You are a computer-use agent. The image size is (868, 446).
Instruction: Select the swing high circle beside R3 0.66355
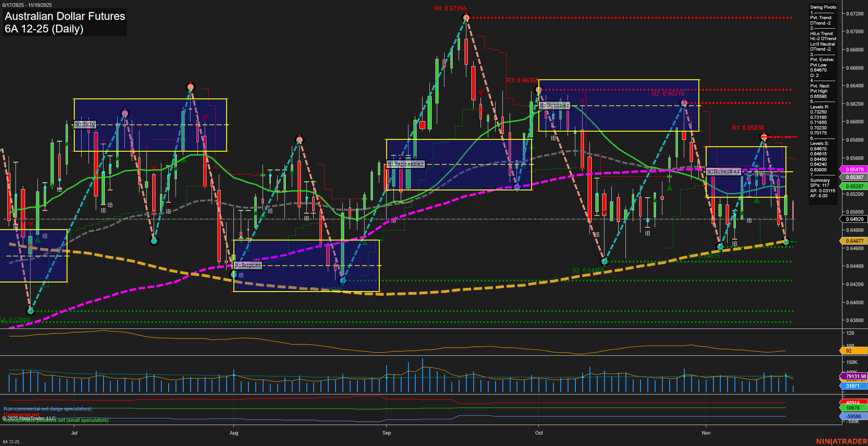click(x=539, y=90)
